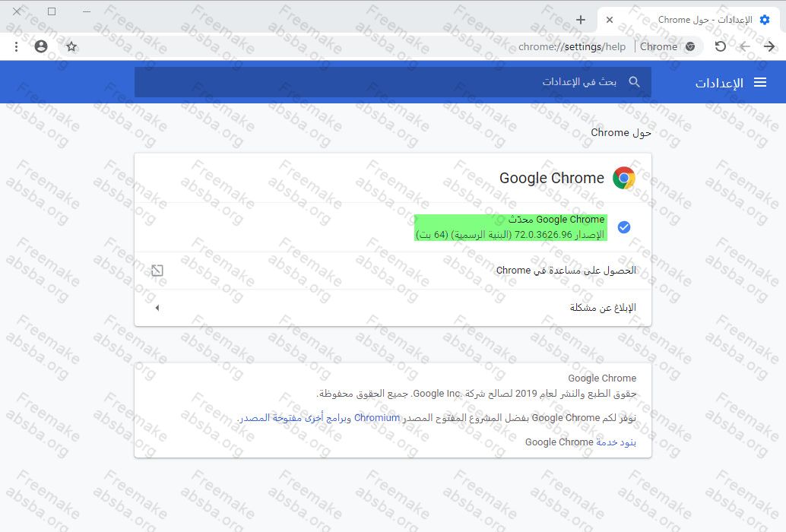Close the settings tab

tap(610, 20)
